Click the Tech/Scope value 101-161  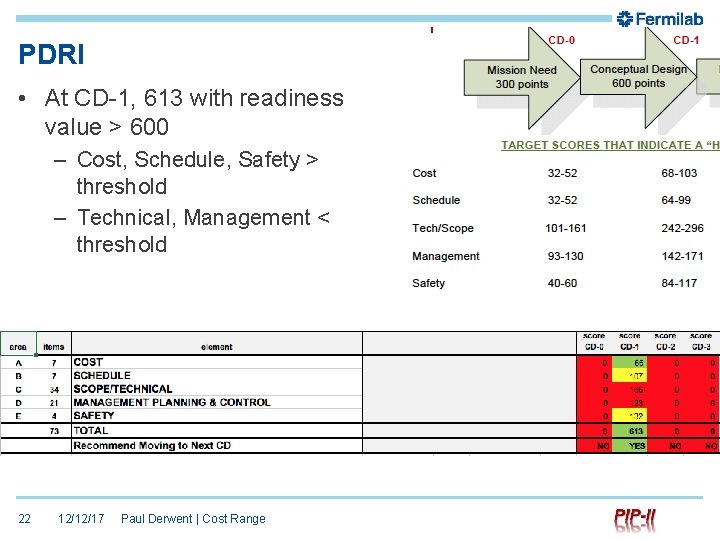point(565,228)
